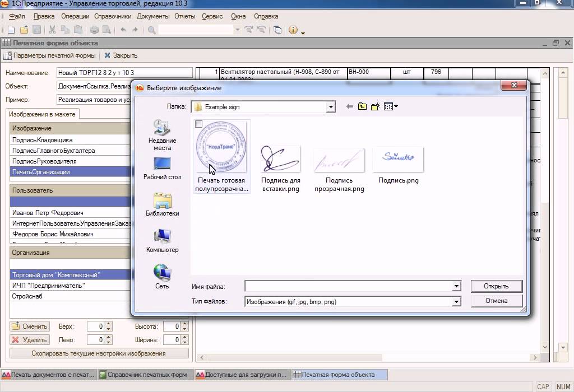The width and height of the screenshot is (574, 392).
Task: Click the Cut scissors toolbar icon
Action: [52, 30]
